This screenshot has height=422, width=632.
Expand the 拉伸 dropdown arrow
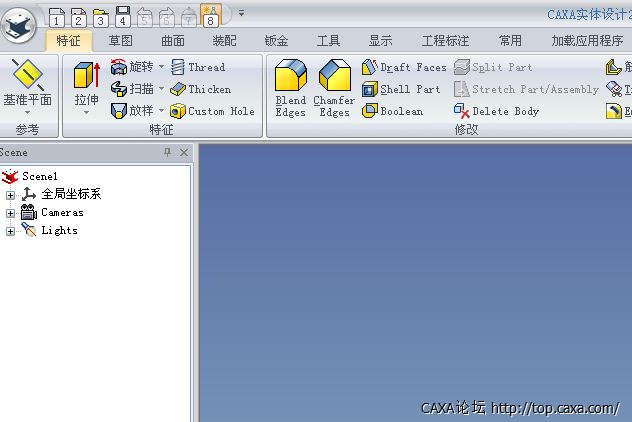(x=87, y=112)
